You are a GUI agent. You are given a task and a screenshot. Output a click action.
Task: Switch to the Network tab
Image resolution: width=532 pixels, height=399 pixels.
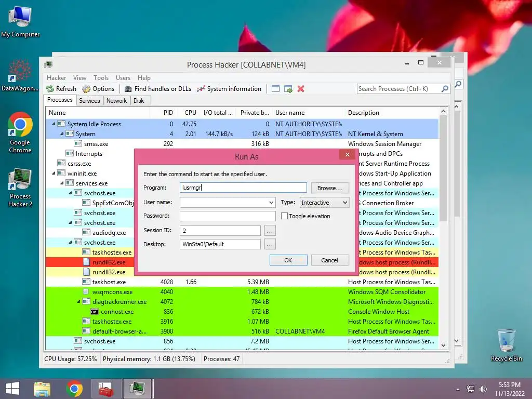(116, 101)
